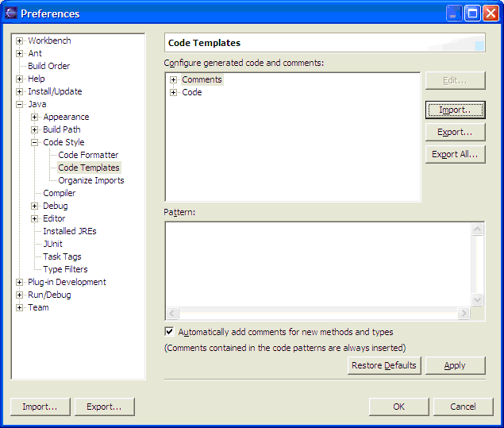504x428 pixels.
Task: Expand the Comments template category
Action: point(174,80)
